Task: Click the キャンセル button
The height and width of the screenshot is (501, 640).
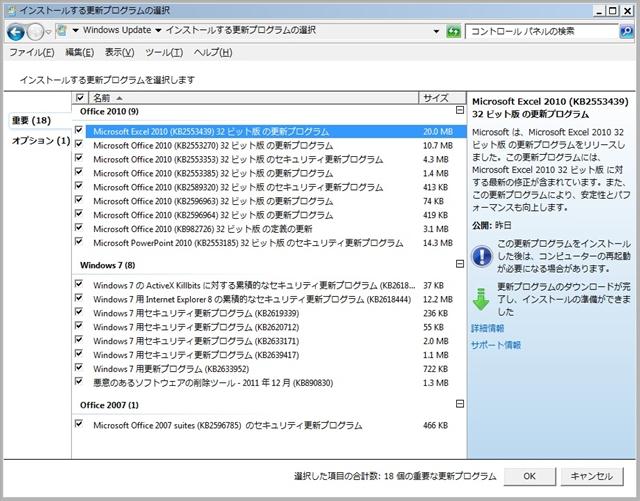Action: tap(592, 476)
